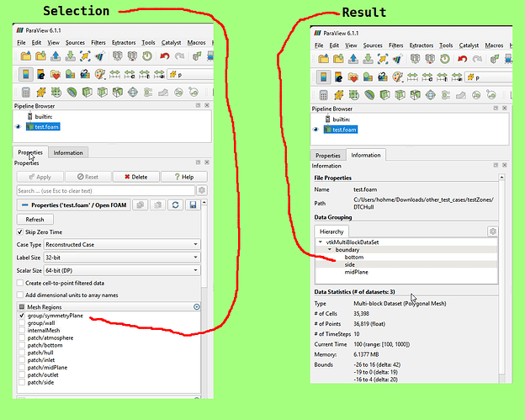Click Load State blue arrow icon, Selection window
The image size is (525, 420).
56,56
